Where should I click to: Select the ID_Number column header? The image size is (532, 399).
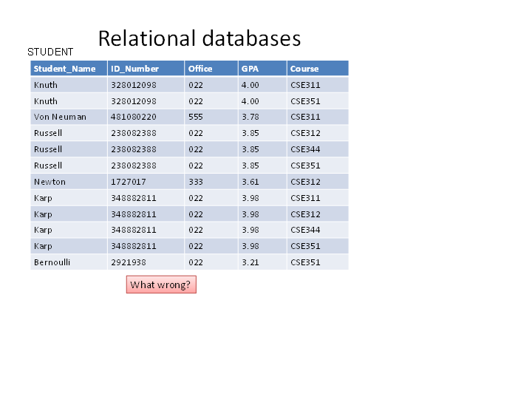point(146,69)
